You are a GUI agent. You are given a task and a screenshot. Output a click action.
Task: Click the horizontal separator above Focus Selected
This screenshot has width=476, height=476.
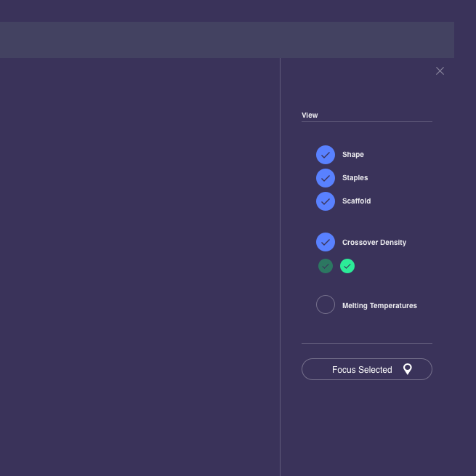click(x=367, y=343)
